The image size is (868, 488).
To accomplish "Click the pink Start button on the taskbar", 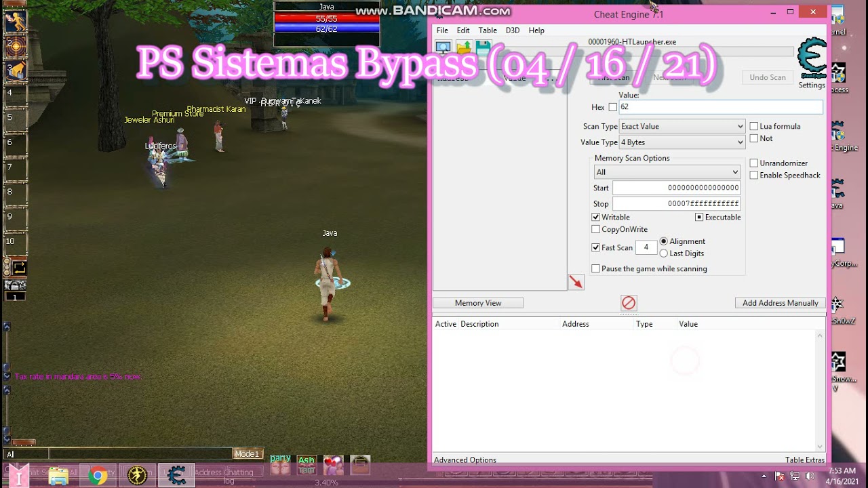I will (18, 476).
